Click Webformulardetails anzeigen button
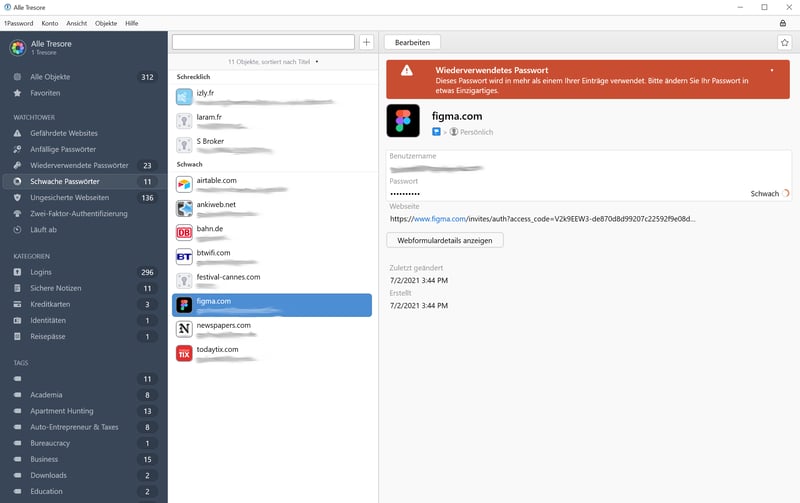Screen dimensions: 800x503 tap(445, 240)
